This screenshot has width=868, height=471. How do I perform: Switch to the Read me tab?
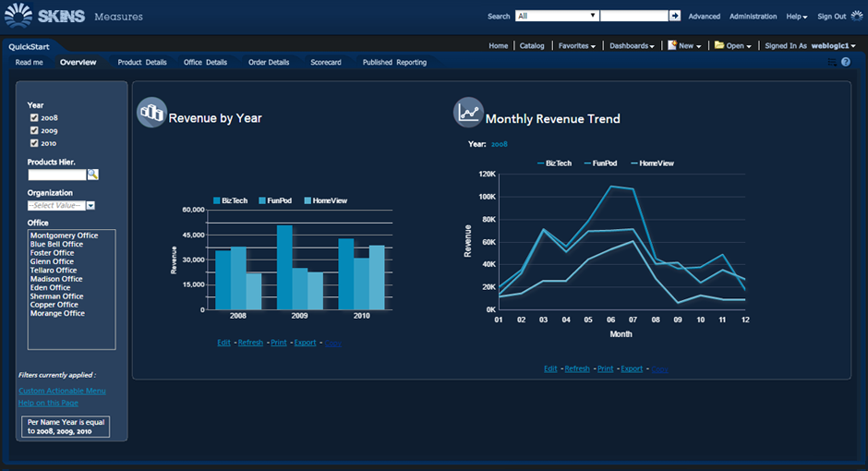pos(29,63)
